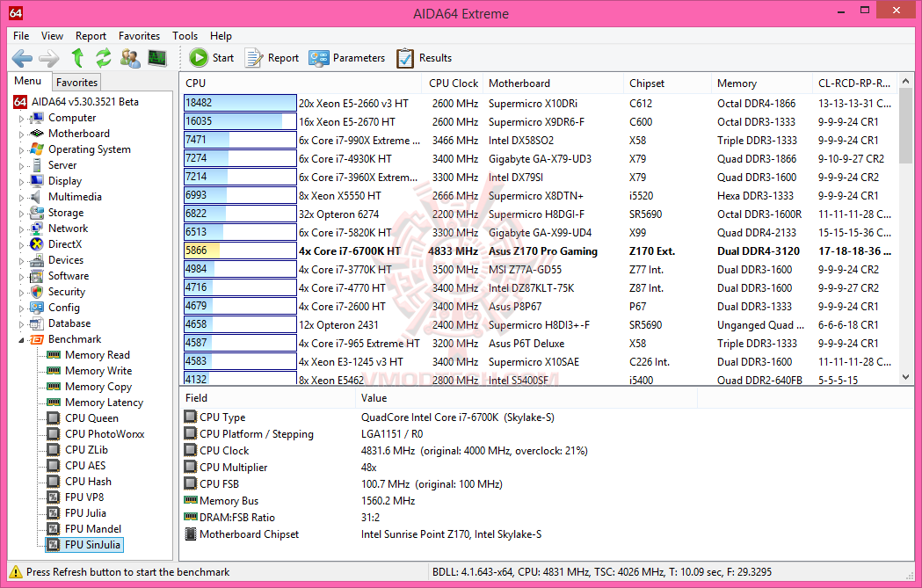Viewport: 922px width, 588px height.
Task: Click the yellow 5866 score bar
Action: (x=240, y=250)
